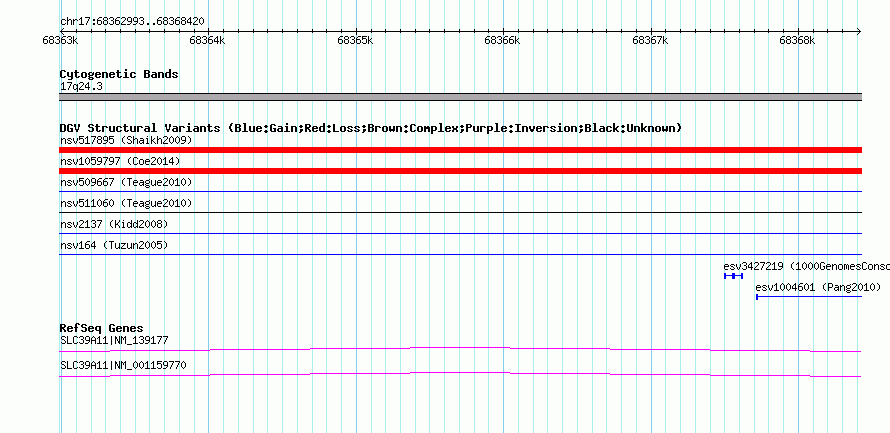The image size is (890, 433).
Task: Click the 68363k ruler tick label
Action: tap(60, 41)
